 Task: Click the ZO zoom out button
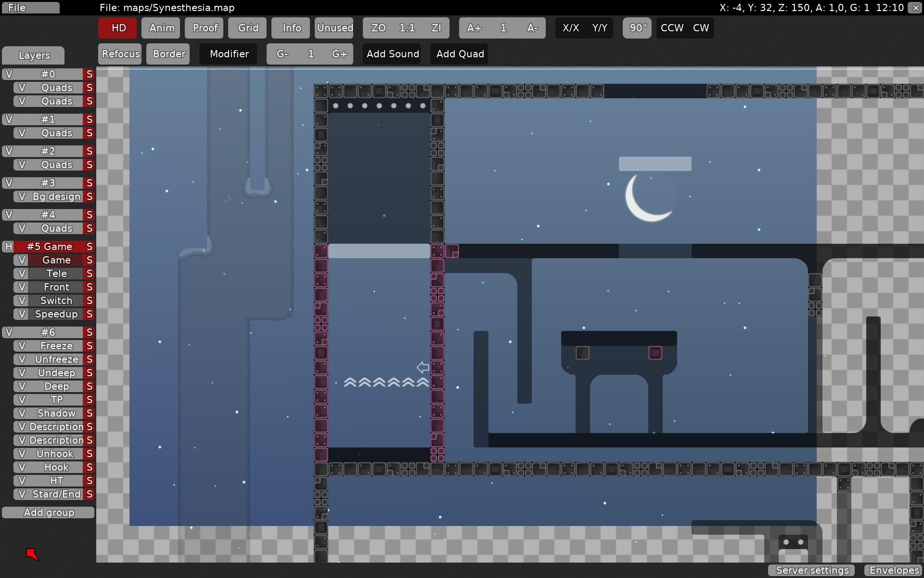(x=378, y=28)
